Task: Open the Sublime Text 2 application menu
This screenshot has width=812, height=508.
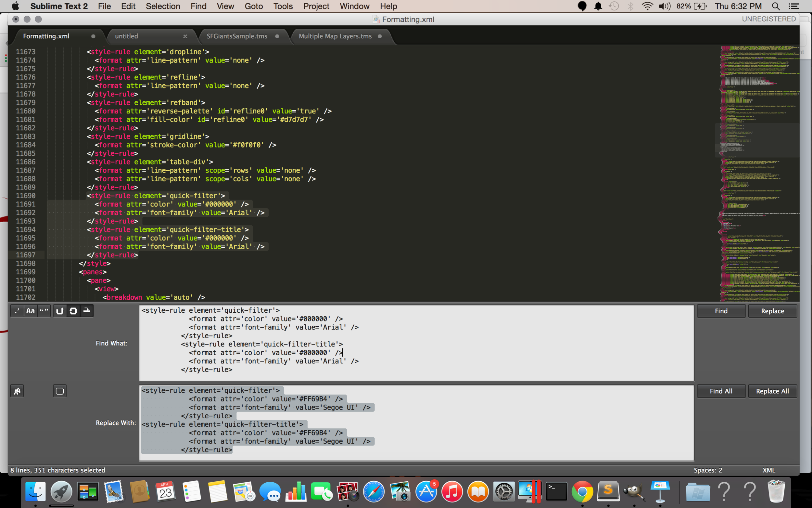Action: [59, 6]
